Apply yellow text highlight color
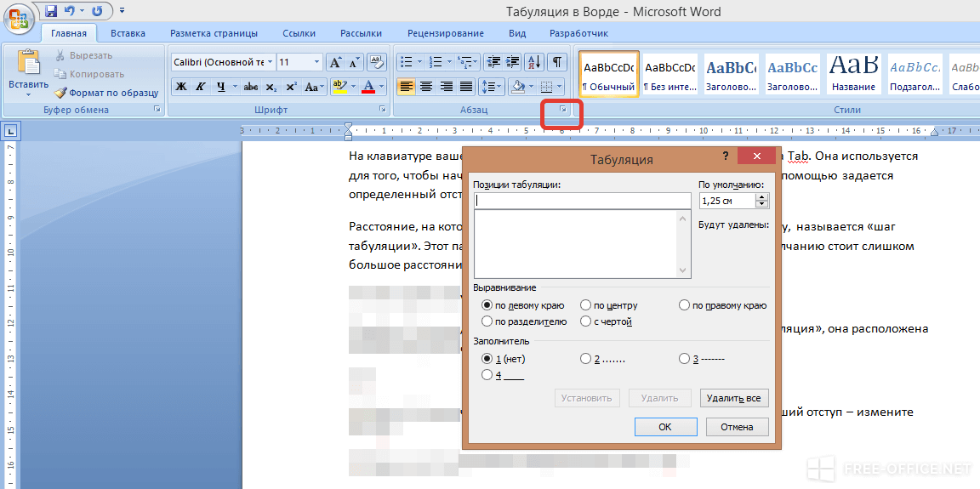The height and width of the screenshot is (489, 980). pyautogui.click(x=339, y=86)
